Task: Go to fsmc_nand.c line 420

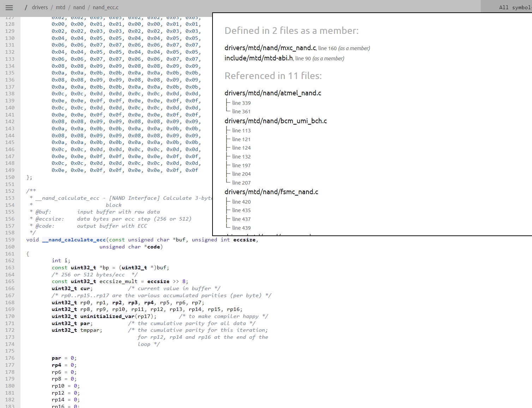Action: point(241,202)
